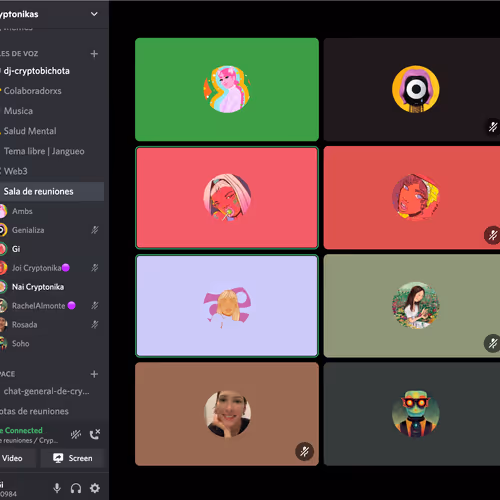500x500 pixels.
Task: Open User Settings gear icon
Action: click(95, 488)
